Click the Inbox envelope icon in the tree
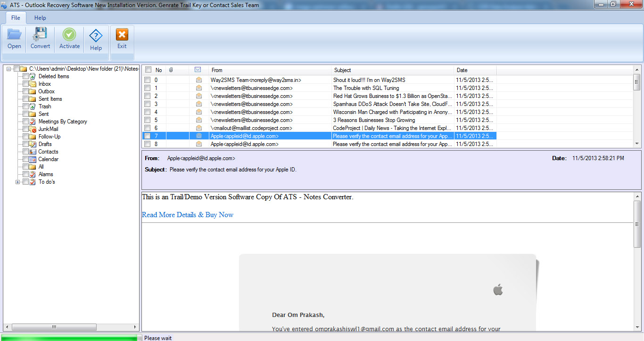Viewport: 644px width, 341px height. 33,83
